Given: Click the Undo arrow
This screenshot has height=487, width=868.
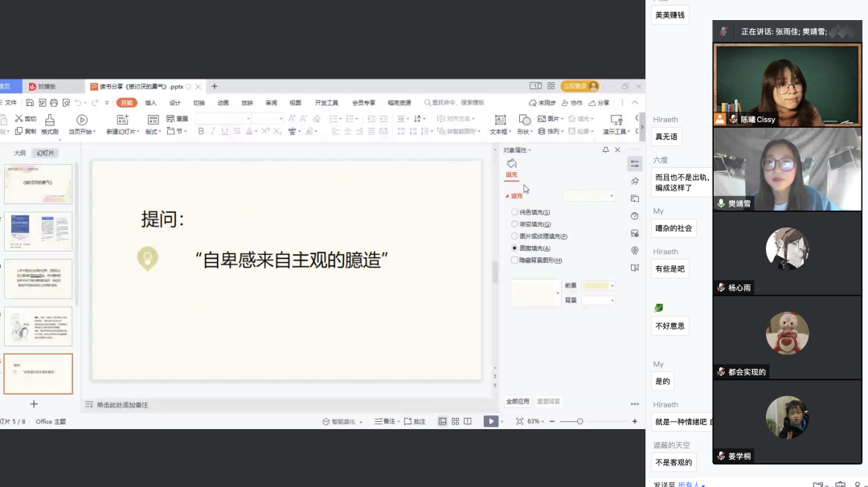Looking at the screenshot, I should pyautogui.click(x=78, y=103).
